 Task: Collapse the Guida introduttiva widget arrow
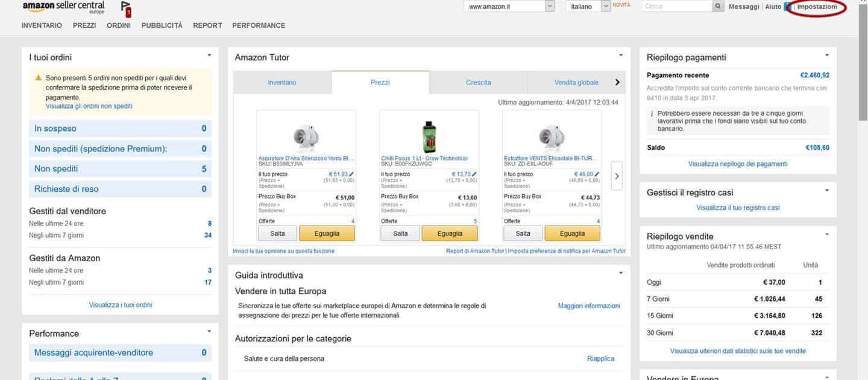pyautogui.click(x=621, y=273)
